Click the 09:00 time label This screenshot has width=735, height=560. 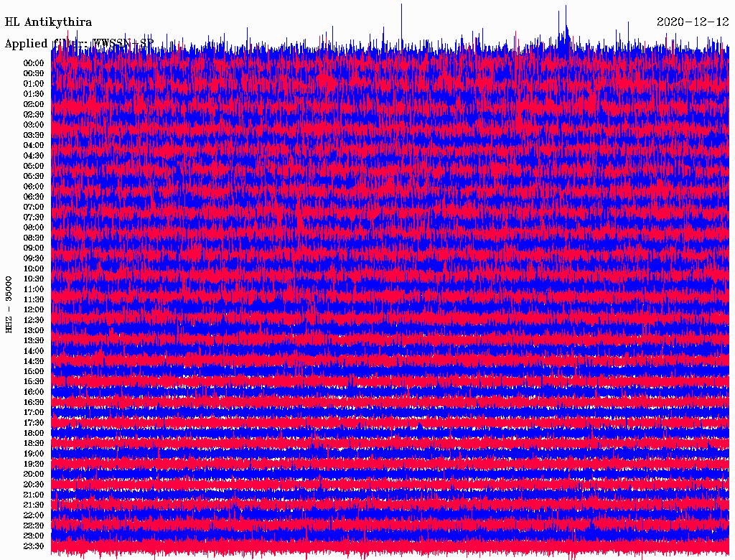[34, 248]
